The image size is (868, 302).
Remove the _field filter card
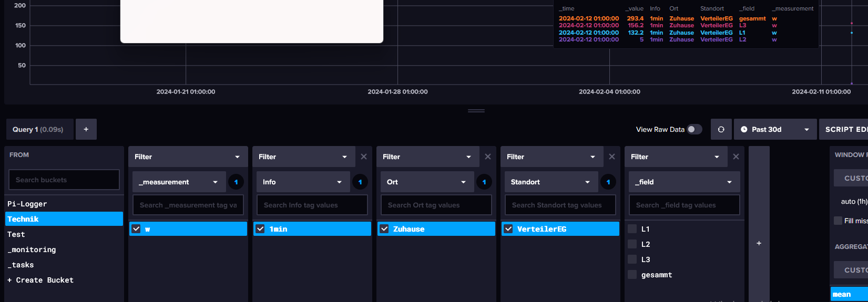(x=736, y=157)
